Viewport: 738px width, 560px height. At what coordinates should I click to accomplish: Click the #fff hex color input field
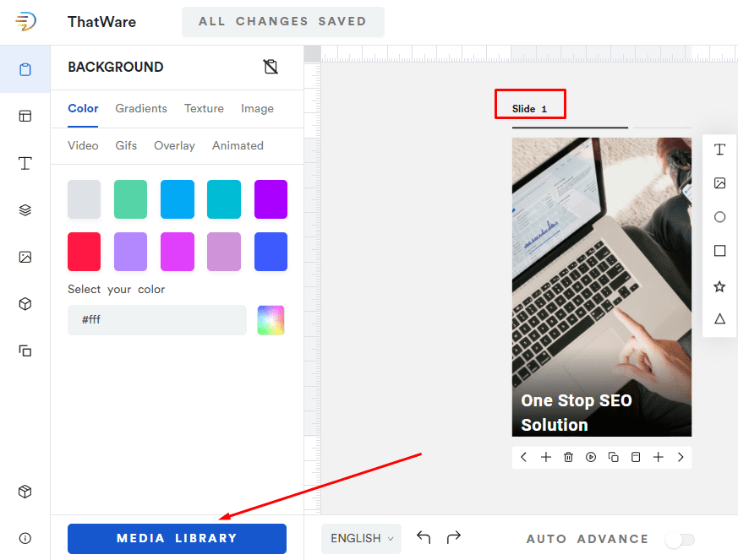tap(156, 320)
